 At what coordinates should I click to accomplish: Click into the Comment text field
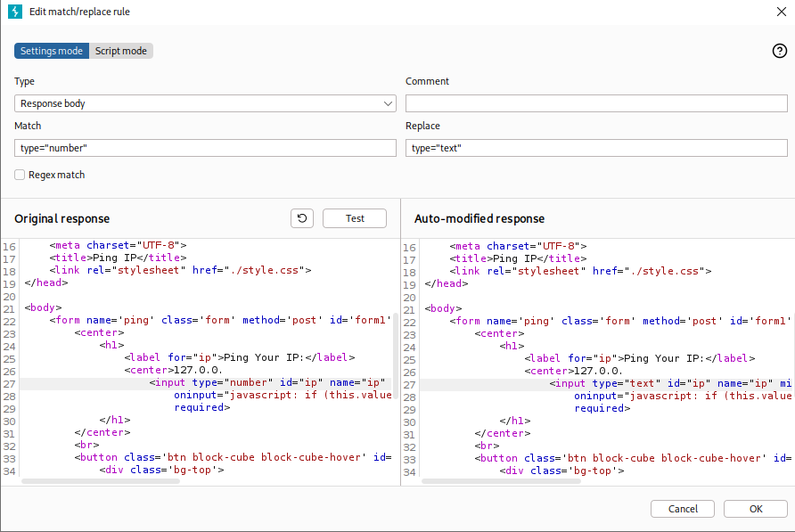[596, 103]
